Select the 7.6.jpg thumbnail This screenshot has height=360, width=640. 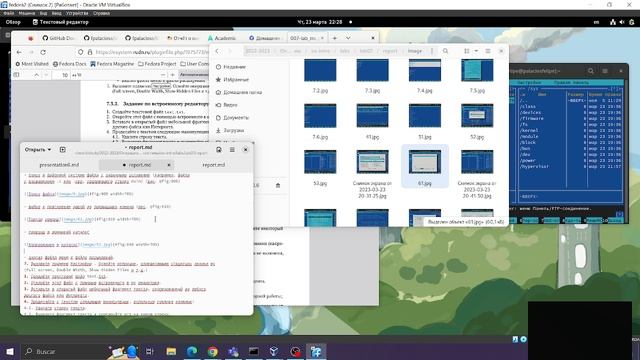point(320,116)
